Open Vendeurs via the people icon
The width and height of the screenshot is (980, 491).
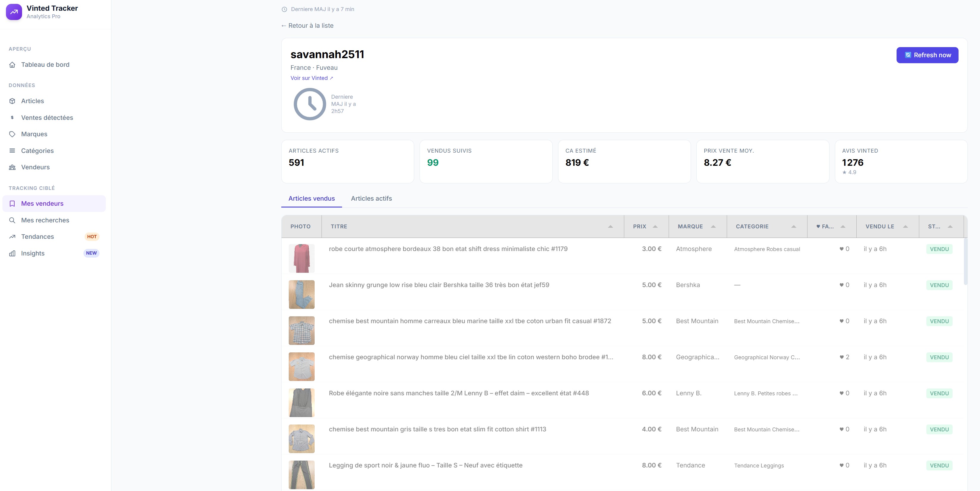(13, 167)
